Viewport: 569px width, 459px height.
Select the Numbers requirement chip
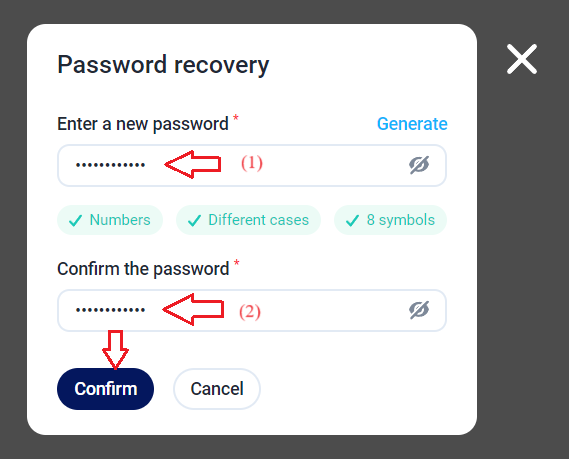pos(110,220)
